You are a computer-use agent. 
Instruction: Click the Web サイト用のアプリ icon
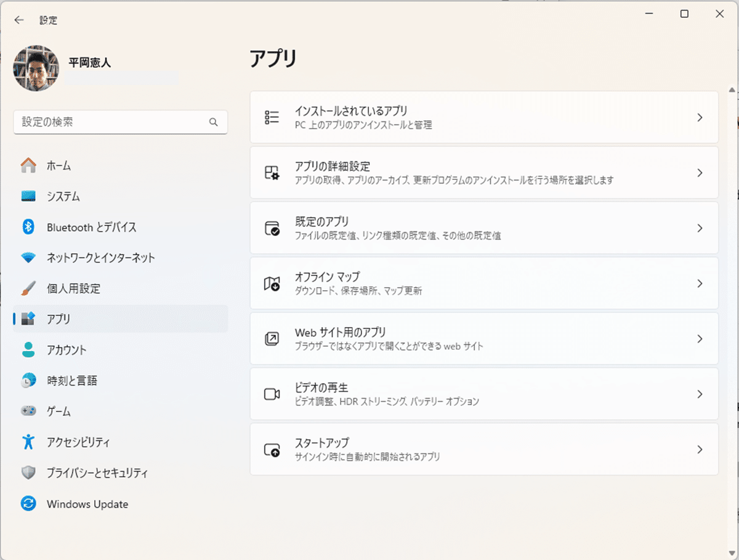coord(272,339)
